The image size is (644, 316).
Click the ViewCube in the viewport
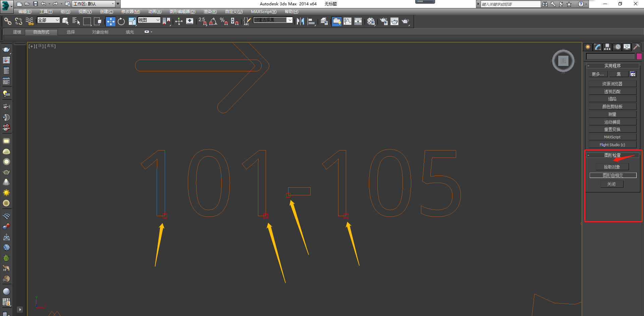pos(563,61)
